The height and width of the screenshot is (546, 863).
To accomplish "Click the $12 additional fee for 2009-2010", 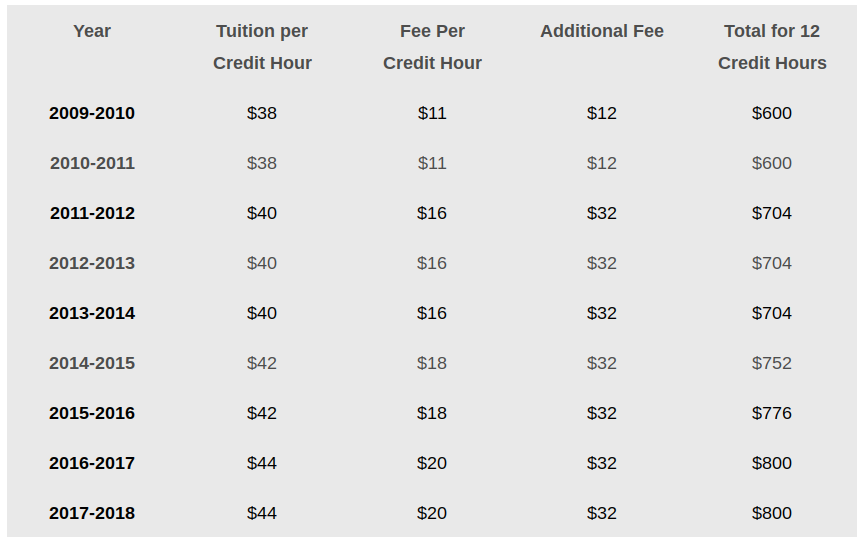I will point(602,113).
